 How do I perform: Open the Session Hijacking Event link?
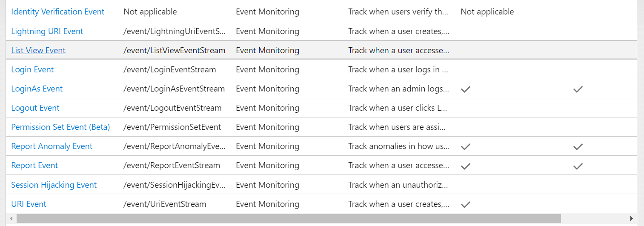tap(54, 185)
